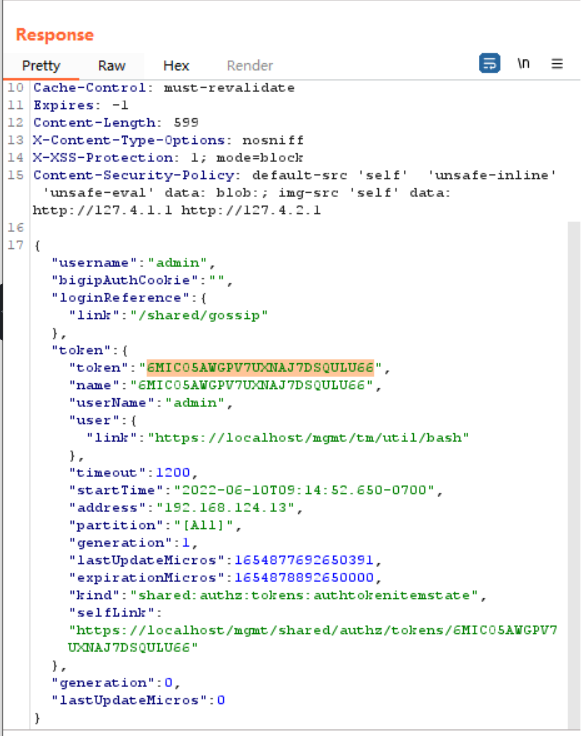Click the "selfLink" key

coord(112,613)
